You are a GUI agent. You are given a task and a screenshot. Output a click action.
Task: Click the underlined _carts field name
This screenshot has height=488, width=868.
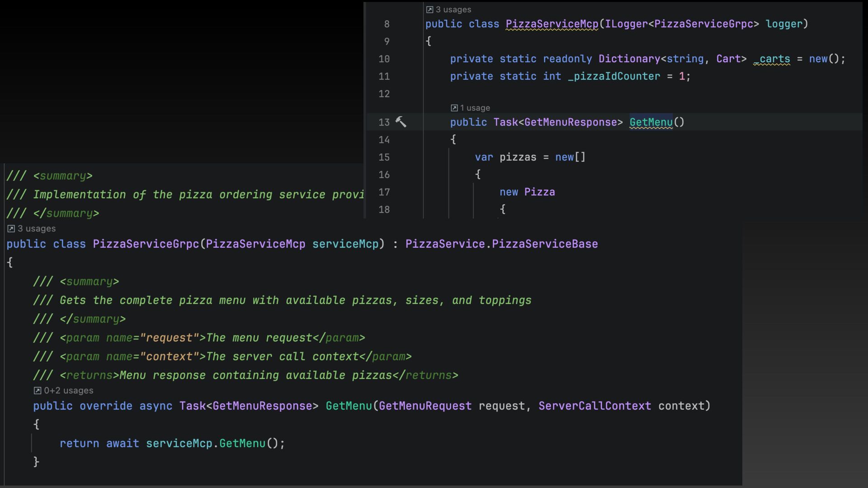[x=772, y=59]
